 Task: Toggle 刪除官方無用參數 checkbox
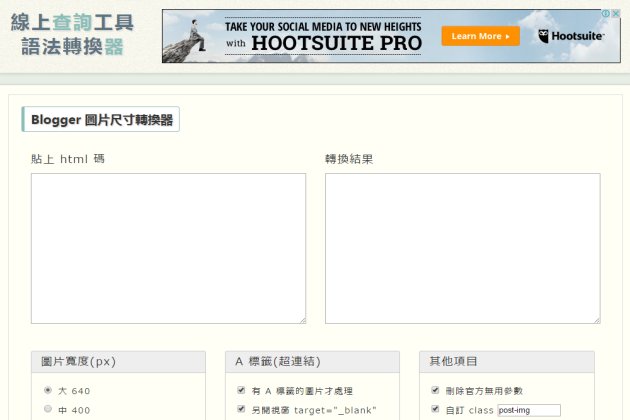pos(435,390)
